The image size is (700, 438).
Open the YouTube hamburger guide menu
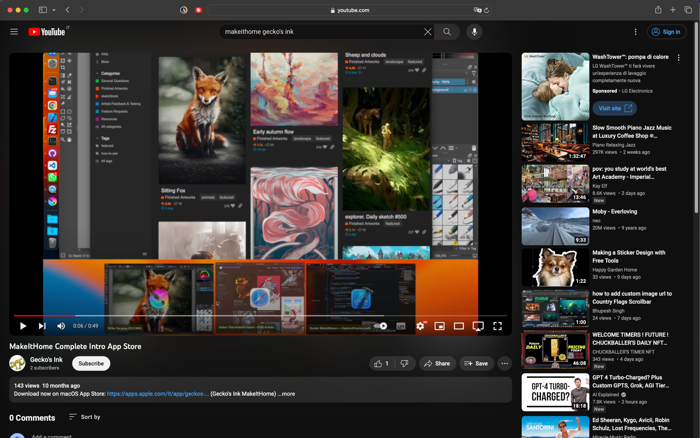pyautogui.click(x=14, y=32)
